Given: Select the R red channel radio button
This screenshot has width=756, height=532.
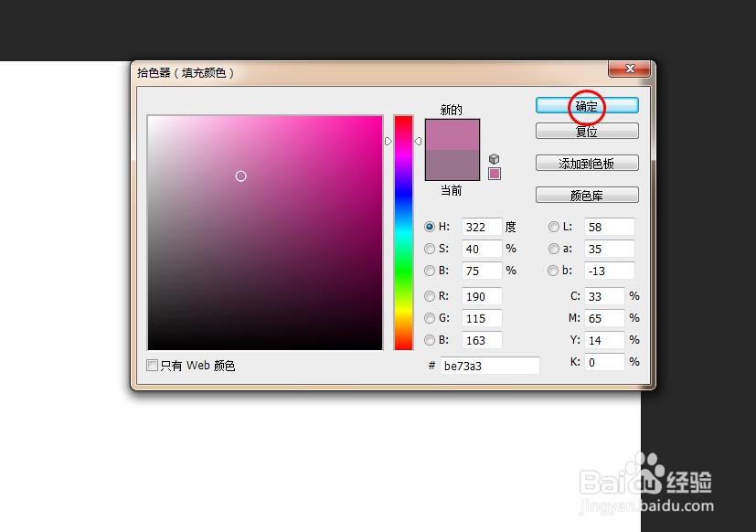Looking at the screenshot, I should (429, 296).
